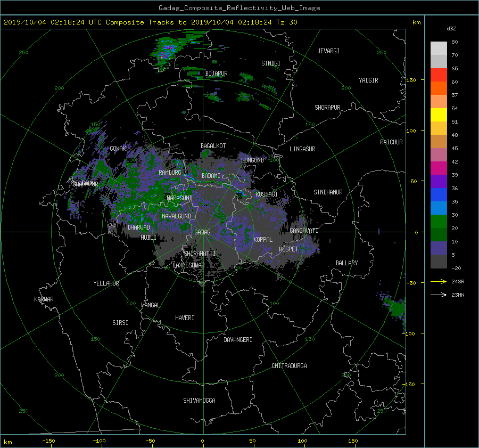Click the LINGASUR city label
The image size is (479, 448).
302,149
